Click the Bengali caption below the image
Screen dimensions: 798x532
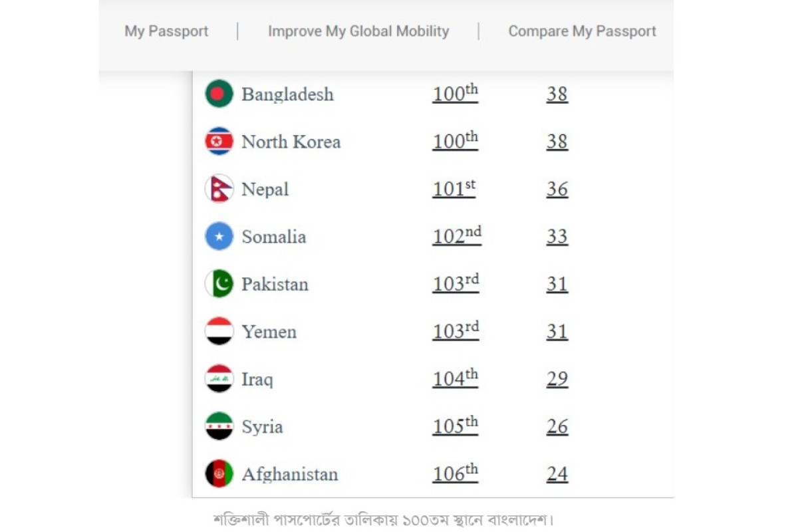[384, 519]
